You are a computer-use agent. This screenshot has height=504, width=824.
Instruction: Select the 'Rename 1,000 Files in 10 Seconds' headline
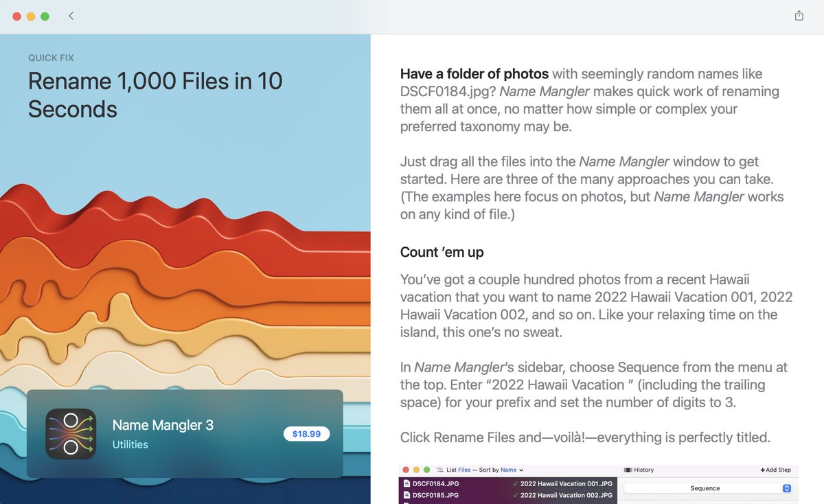click(155, 95)
